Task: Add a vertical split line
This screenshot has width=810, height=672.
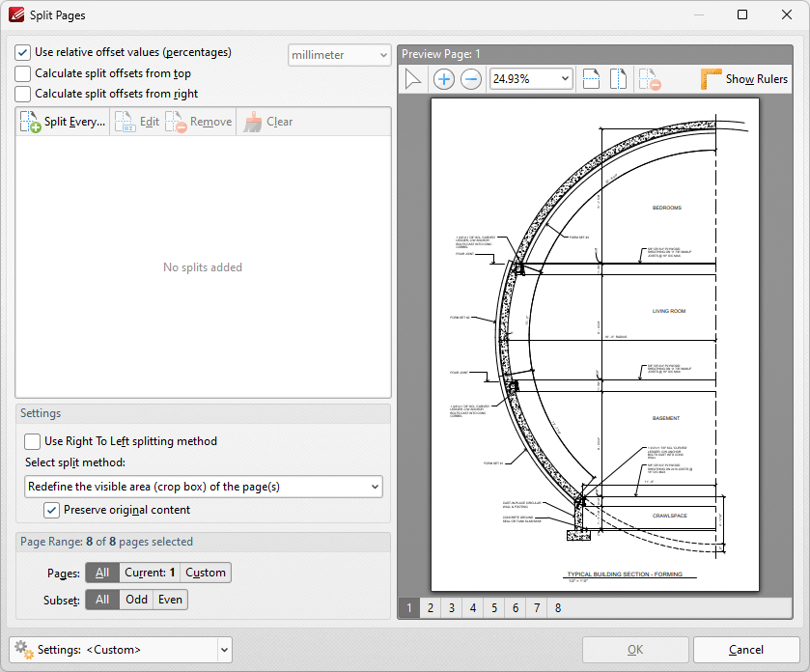Action: [x=618, y=78]
